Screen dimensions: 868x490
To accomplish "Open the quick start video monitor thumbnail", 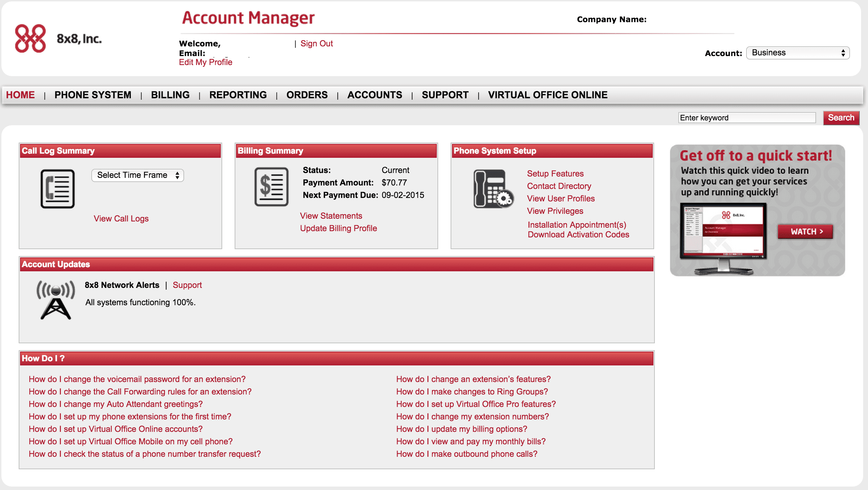I will pyautogui.click(x=723, y=232).
